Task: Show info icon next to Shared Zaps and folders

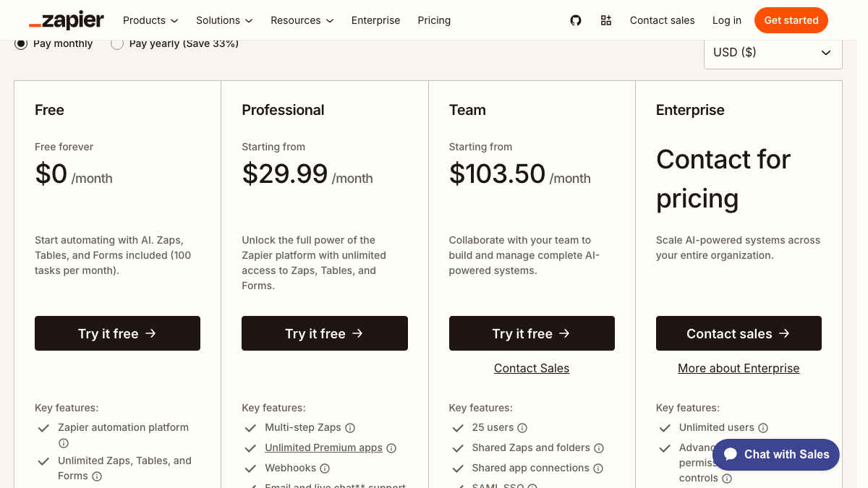Action: point(599,448)
